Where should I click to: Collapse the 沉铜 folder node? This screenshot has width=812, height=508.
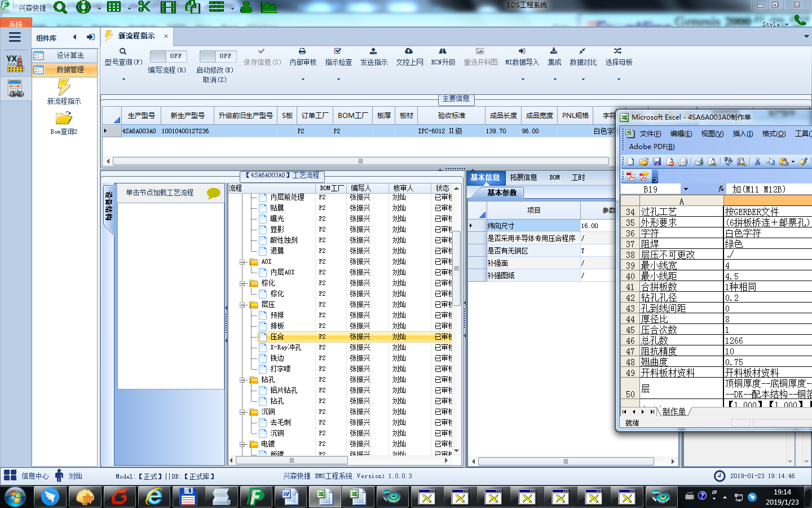tap(242, 412)
